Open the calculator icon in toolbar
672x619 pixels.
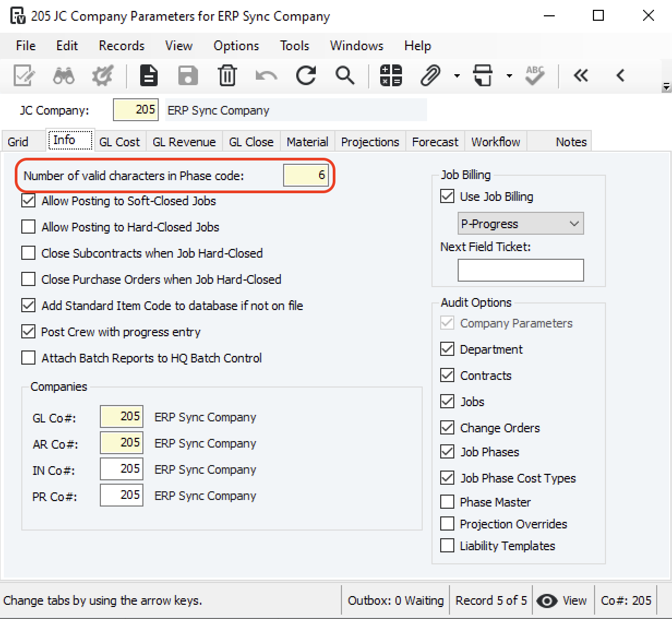[x=391, y=76]
